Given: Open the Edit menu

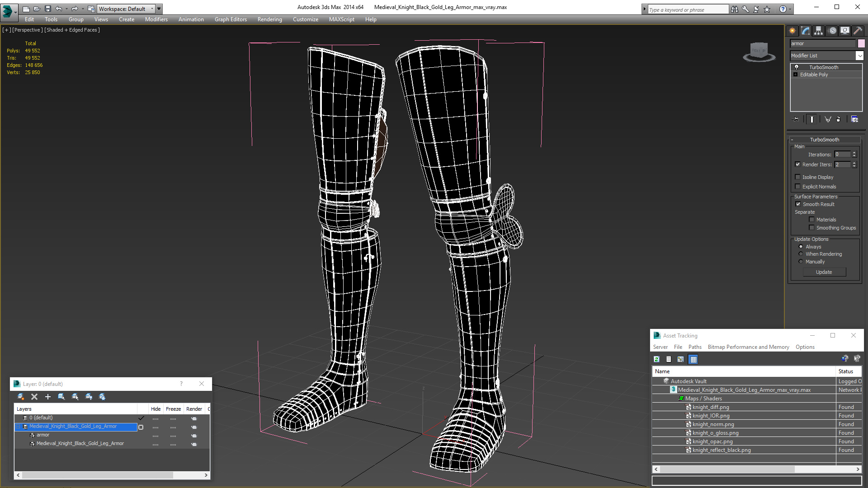Looking at the screenshot, I should (29, 19).
